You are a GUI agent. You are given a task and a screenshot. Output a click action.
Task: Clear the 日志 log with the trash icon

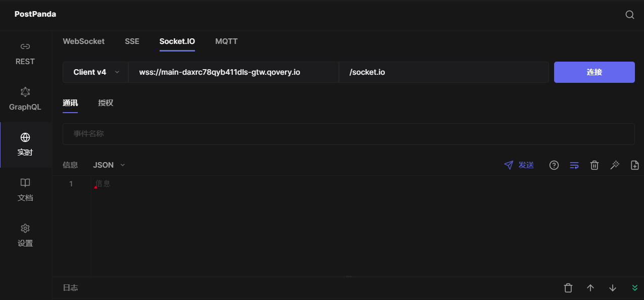[568, 287]
